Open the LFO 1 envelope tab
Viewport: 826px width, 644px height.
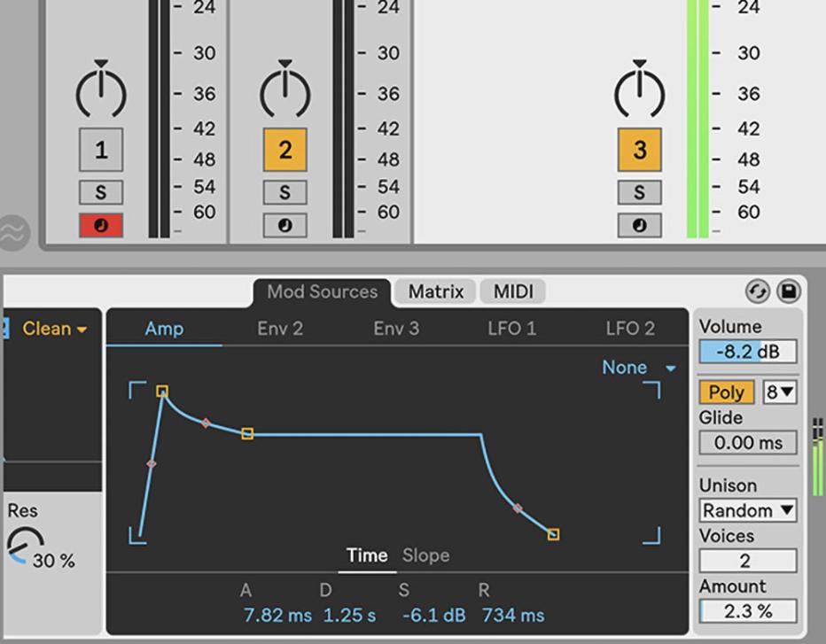tap(511, 328)
